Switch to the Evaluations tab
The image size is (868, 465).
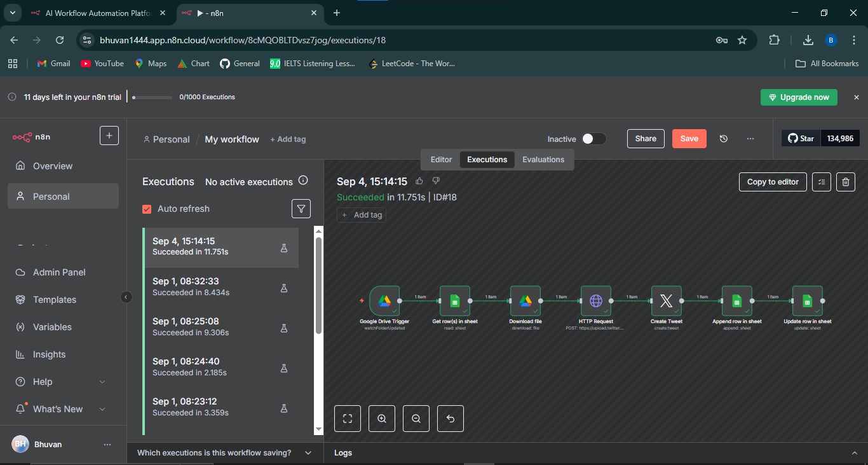(543, 160)
